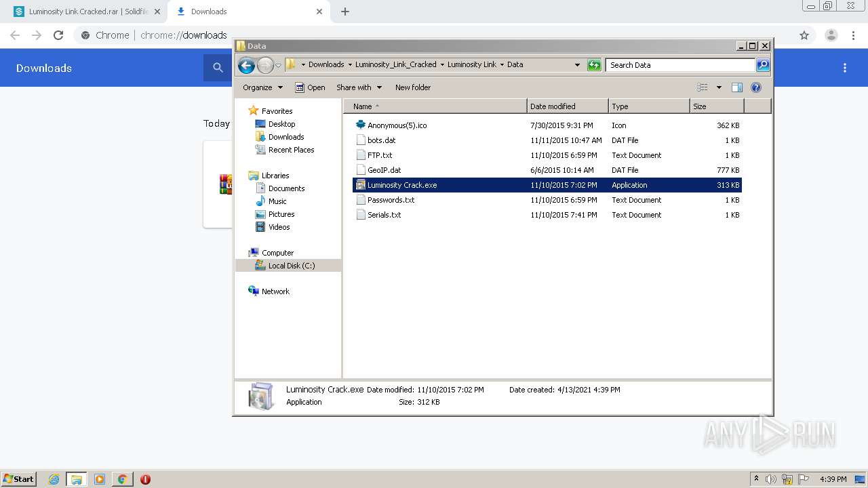Select bots.dat file
The image size is (868, 488).
point(547,140)
